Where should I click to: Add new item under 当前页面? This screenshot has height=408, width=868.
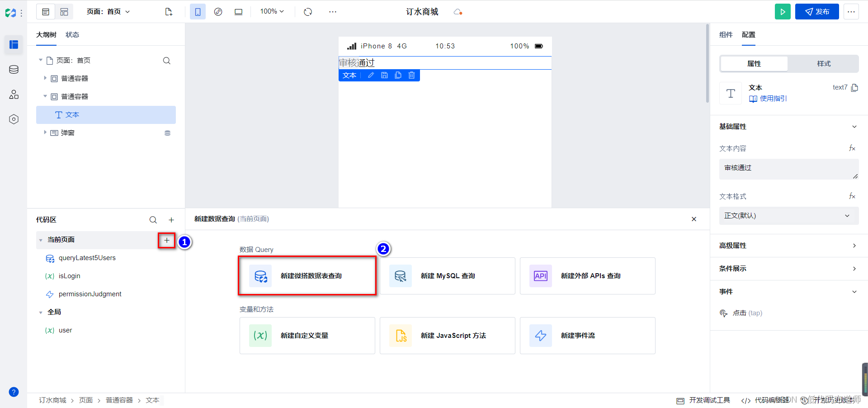pos(167,240)
